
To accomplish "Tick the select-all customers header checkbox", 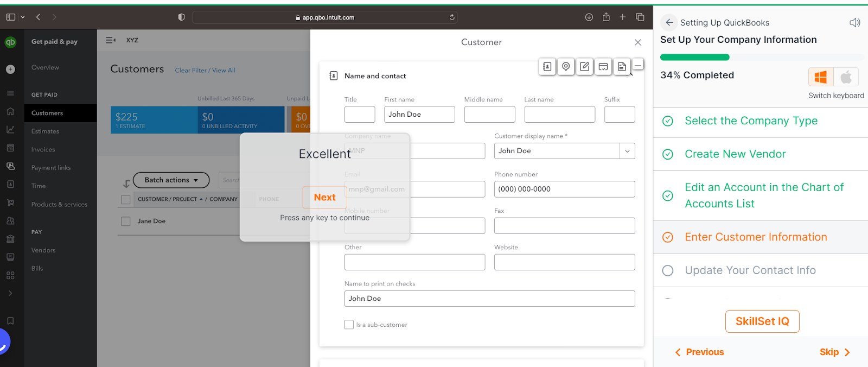I will tap(126, 200).
